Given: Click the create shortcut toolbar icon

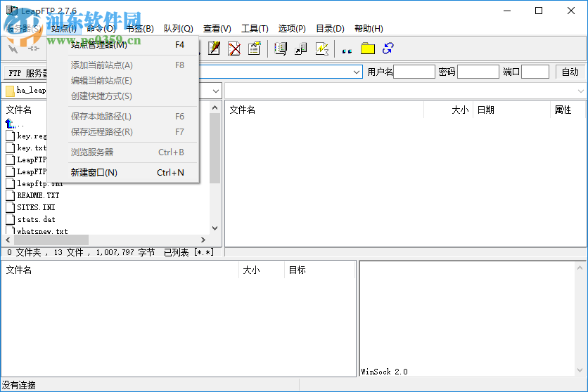Looking at the screenshot, I should click(301, 48).
